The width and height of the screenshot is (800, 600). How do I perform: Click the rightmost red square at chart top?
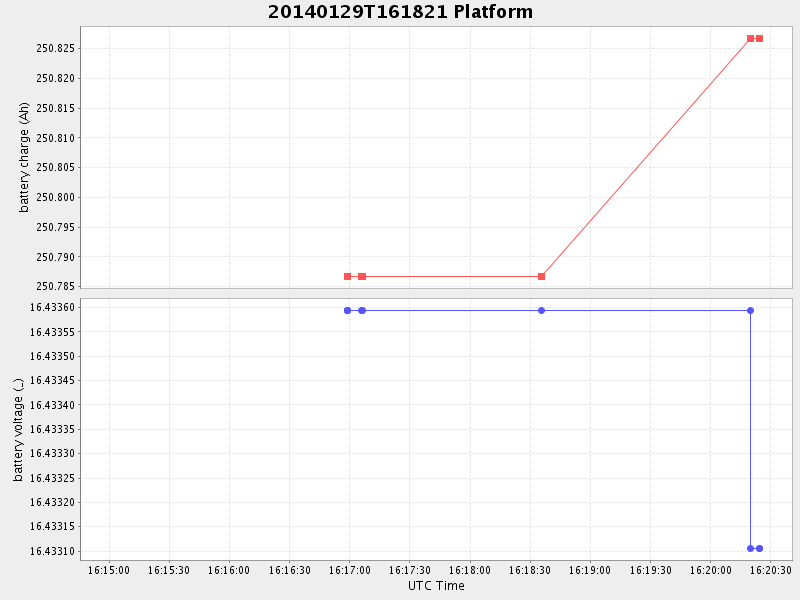click(759, 38)
